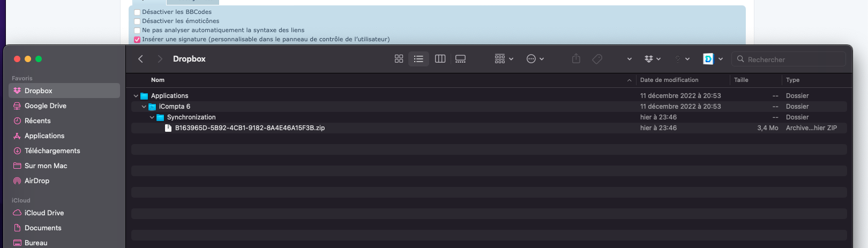Click the magnifier icon in search field
This screenshot has width=868, height=248.
click(740, 59)
